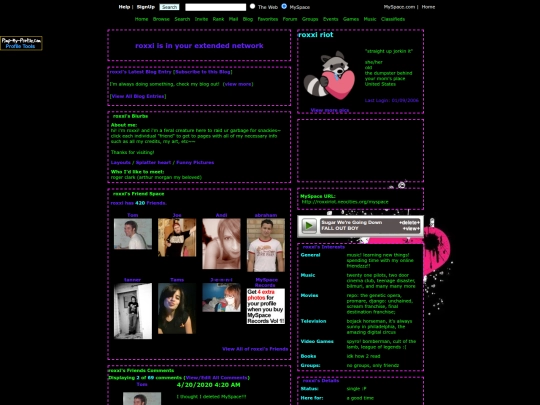The height and width of the screenshot is (405, 540).
Task: Open the View more pics link
Action: pyautogui.click(x=330, y=110)
